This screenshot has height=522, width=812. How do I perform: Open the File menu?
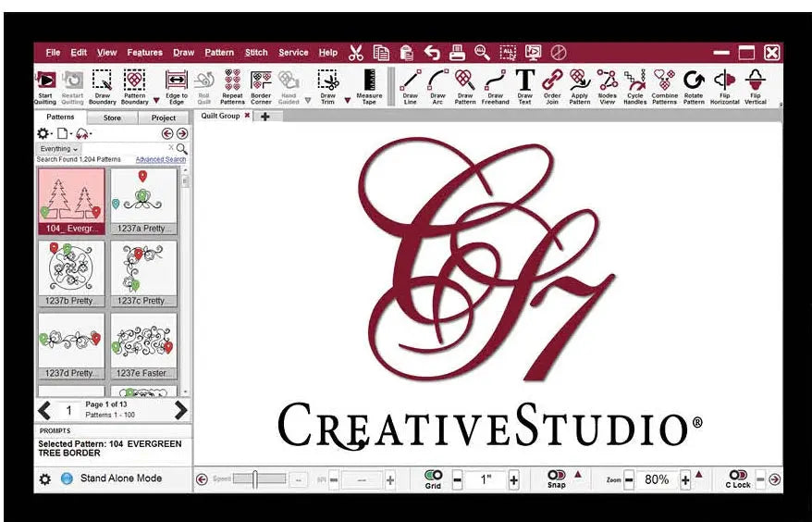point(53,53)
